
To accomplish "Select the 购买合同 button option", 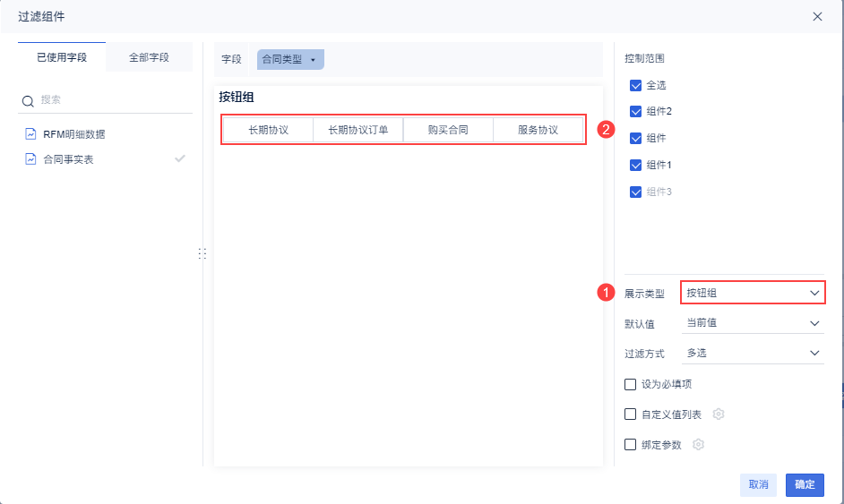I will [x=448, y=130].
